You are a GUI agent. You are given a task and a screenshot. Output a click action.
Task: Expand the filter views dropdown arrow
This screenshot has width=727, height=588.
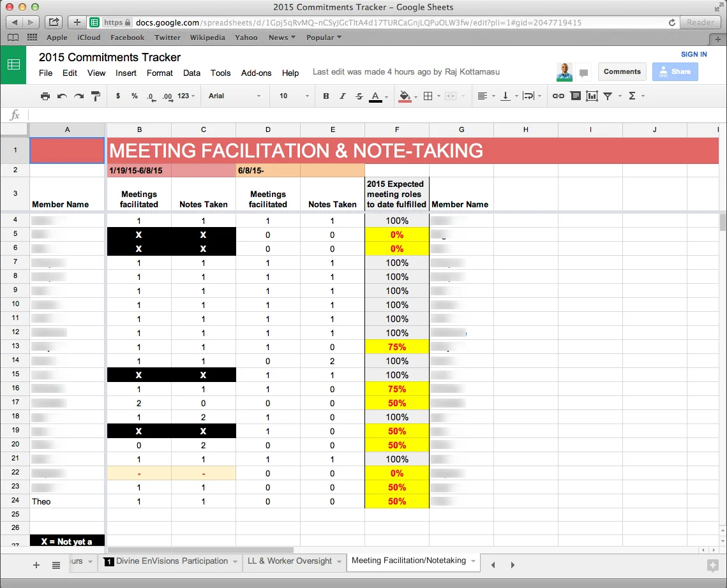point(620,96)
